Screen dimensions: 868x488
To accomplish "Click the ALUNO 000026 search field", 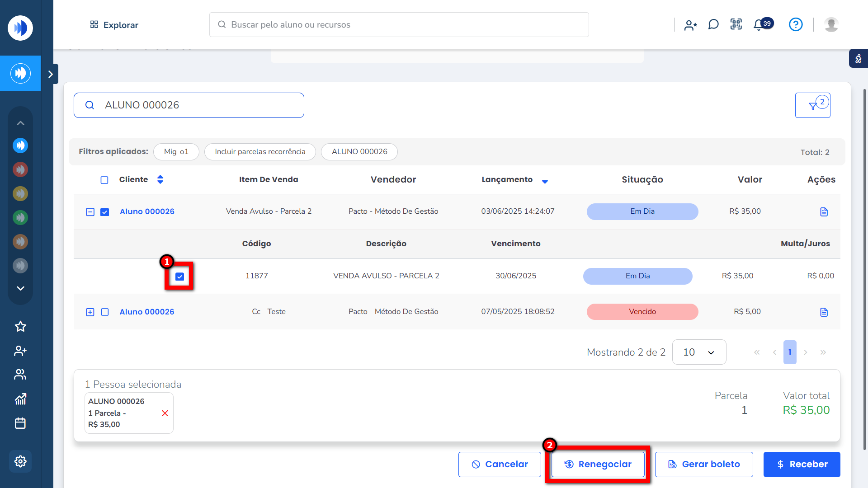I will [189, 105].
